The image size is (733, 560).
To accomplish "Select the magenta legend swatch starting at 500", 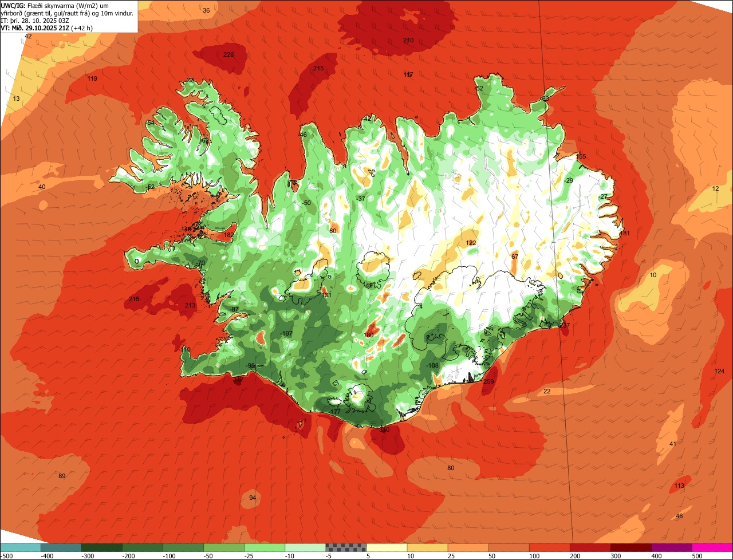I will [712, 547].
